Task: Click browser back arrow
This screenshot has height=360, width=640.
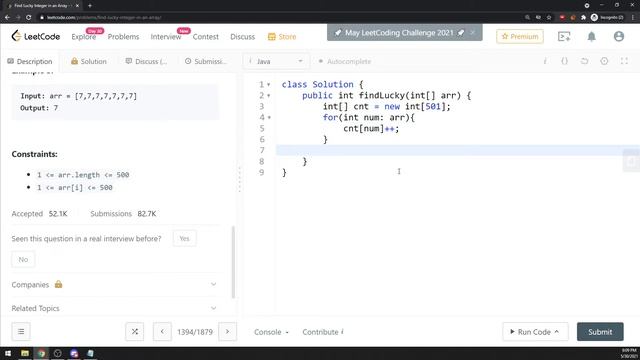Action: [x=7, y=17]
